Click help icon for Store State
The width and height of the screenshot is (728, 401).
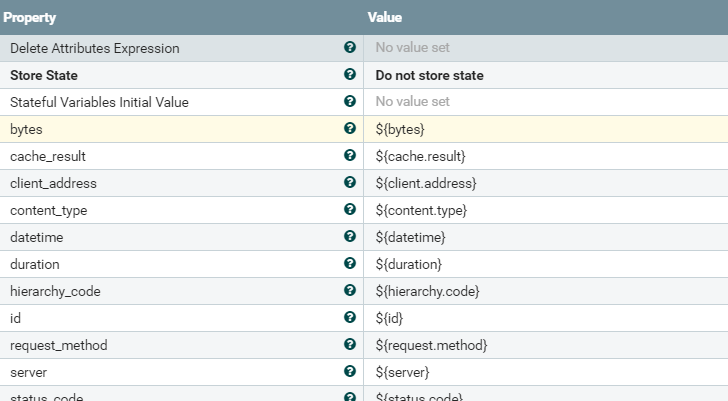pos(350,74)
